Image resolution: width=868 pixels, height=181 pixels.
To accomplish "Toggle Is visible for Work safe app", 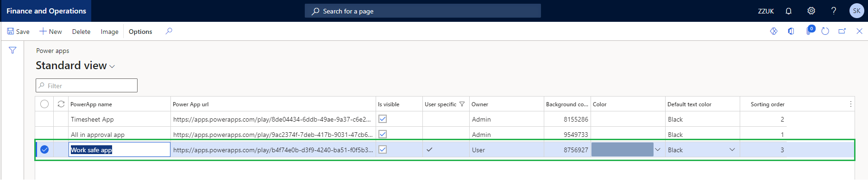I will (383, 149).
